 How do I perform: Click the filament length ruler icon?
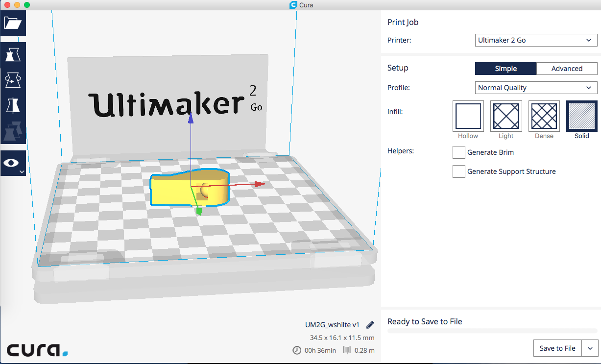pyautogui.click(x=347, y=350)
